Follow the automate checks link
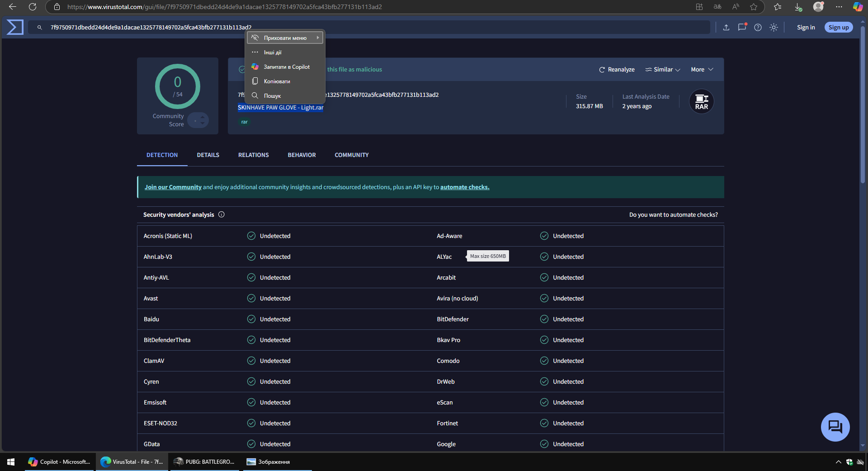The height and width of the screenshot is (471, 868). tap(465, 187)
